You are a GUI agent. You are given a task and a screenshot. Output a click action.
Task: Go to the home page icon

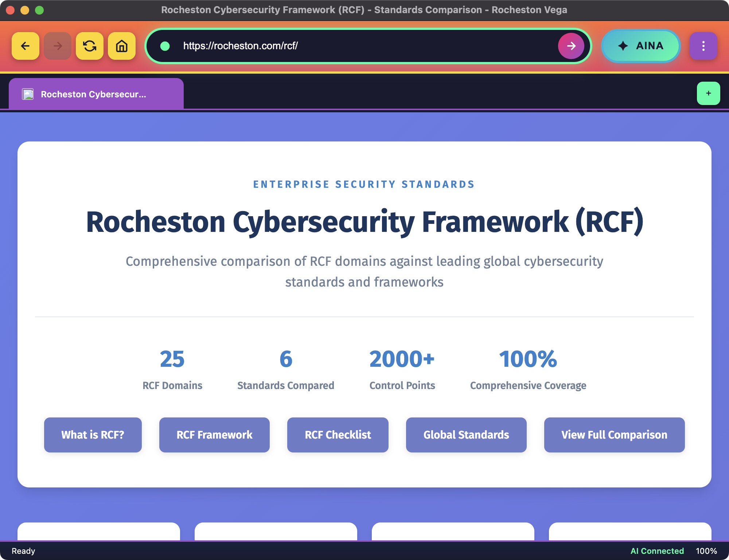coord(121,46)
